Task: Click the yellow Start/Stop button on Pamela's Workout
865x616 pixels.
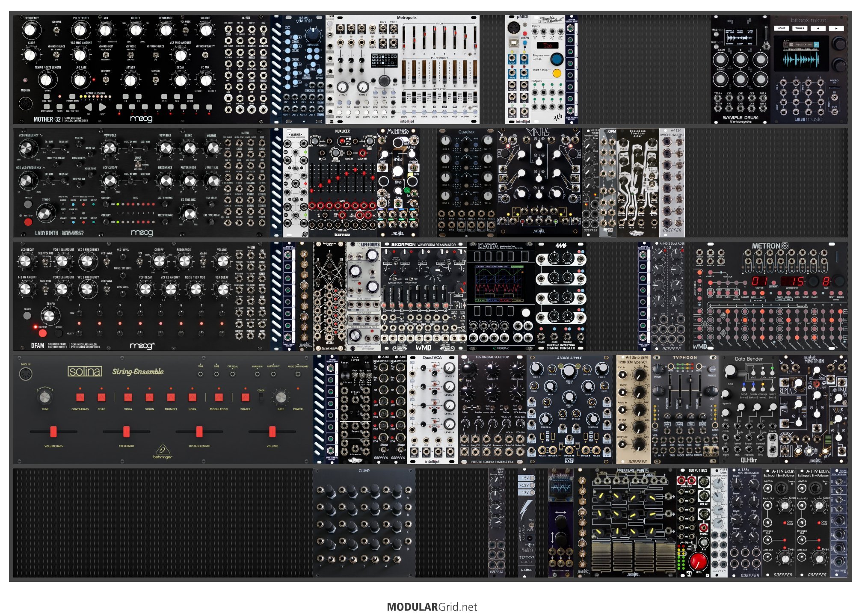Action: tap(557, 73)
